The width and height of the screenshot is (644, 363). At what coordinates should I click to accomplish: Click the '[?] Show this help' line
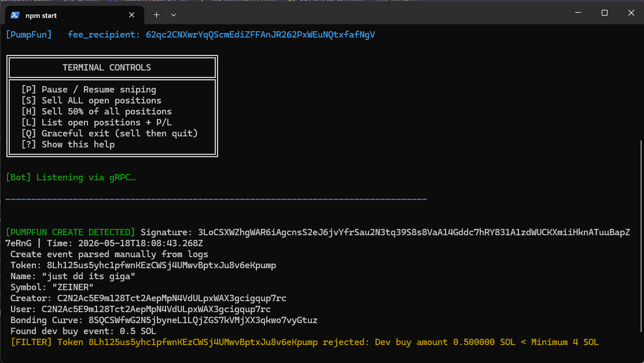(68, 145)
